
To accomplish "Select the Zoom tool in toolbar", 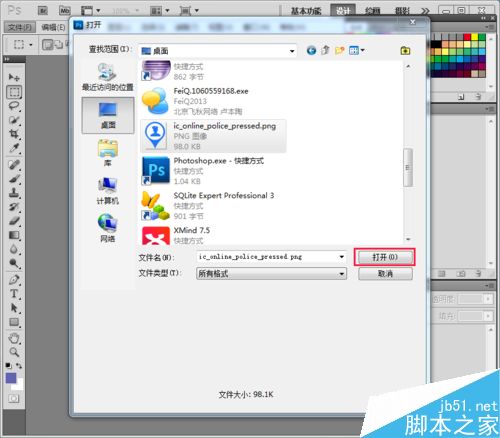I will point(14,352).
